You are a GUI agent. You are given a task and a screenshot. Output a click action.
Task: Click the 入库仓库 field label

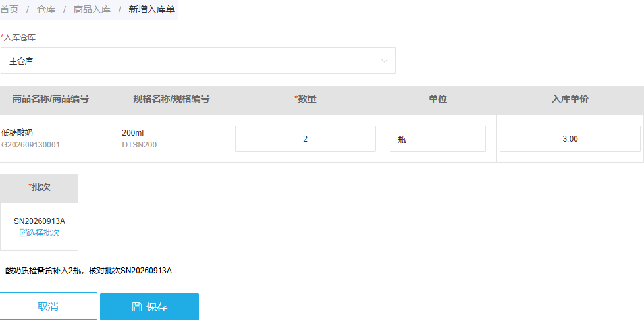[x=18, y=38]
